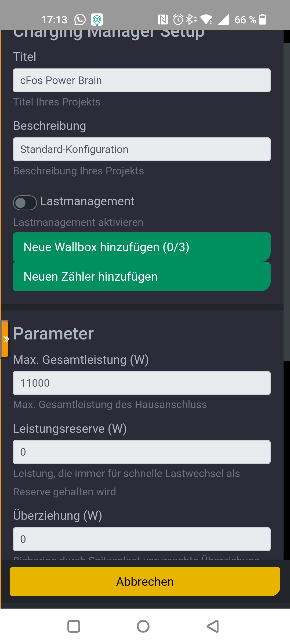Go back with the triangle navigation button
The image size is (290, 644).
pos(213,626)
